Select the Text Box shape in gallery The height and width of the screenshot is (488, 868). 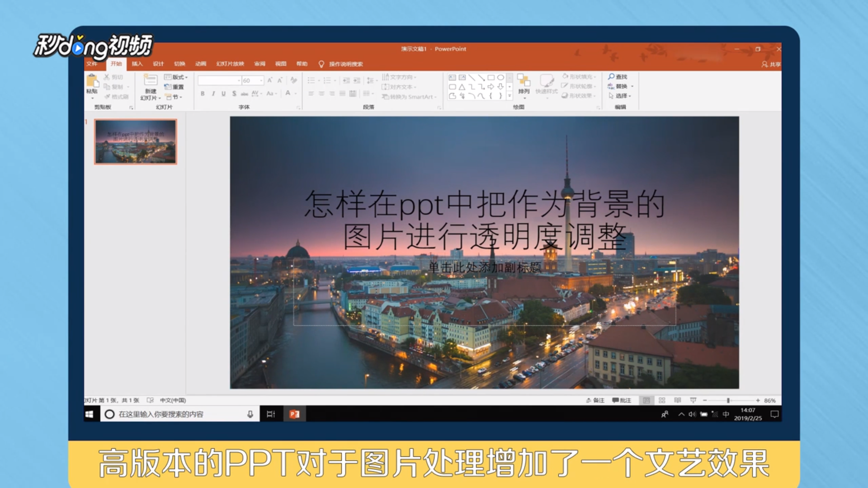click(x=452, y=78)
